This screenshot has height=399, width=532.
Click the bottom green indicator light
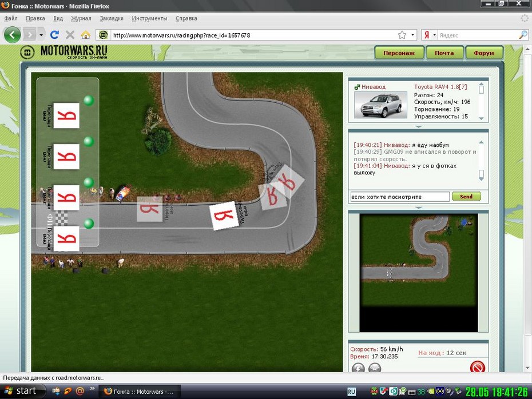pos(89,224)
